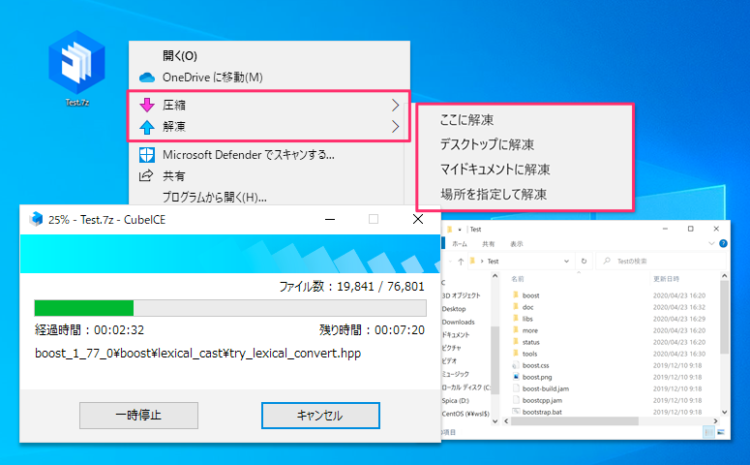Screen dimensions: 750x465
Task: Select the libs folder row
Action: (x=608, y=319)
